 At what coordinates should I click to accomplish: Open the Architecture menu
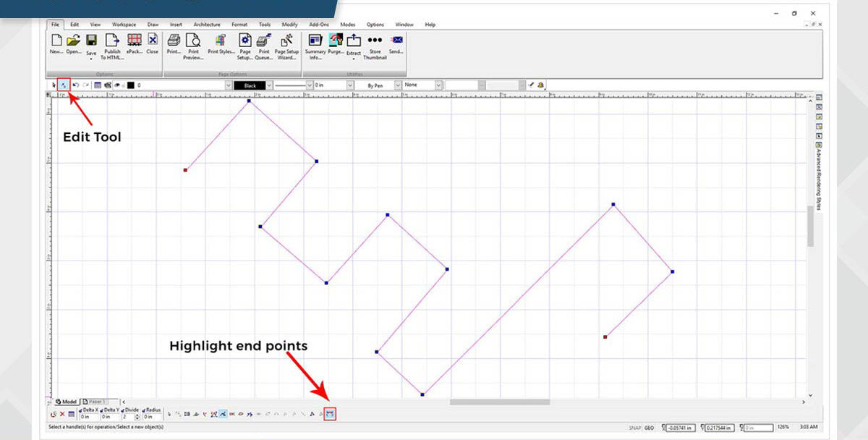coord(207,25)
